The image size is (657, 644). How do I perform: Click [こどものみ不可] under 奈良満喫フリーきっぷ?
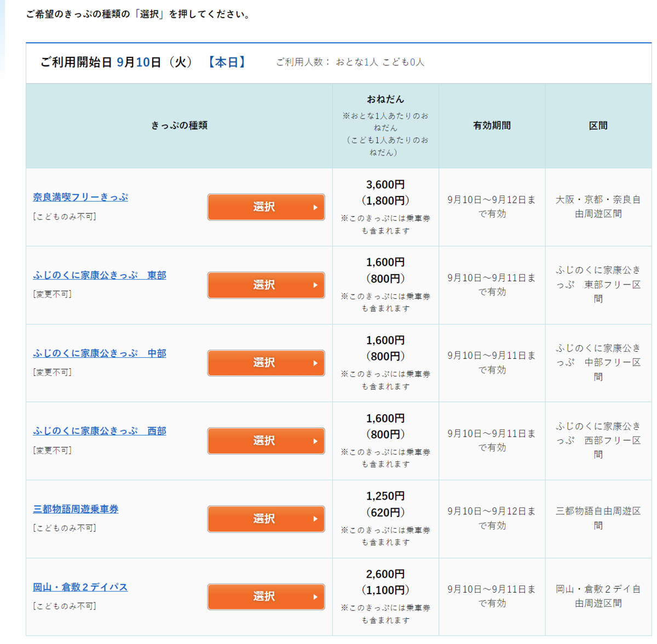point(65,217)
